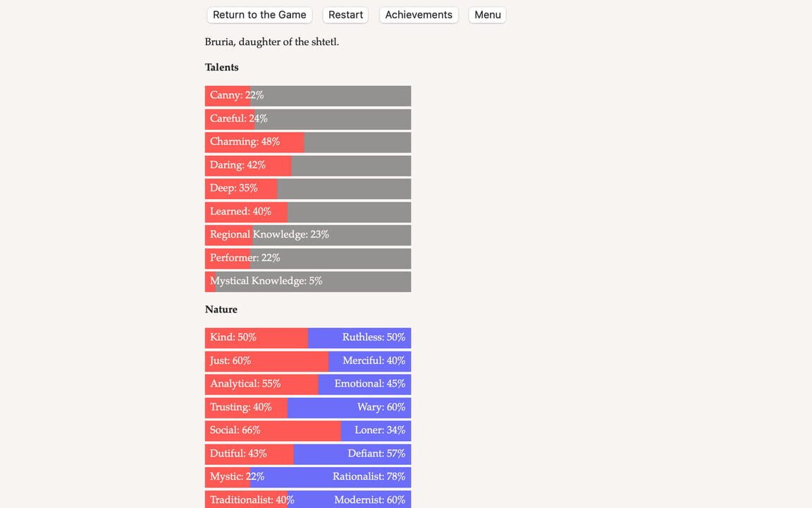812x508 pixels.
Task: Click the Regional Knowledge bar
Action: pos(308,235)
